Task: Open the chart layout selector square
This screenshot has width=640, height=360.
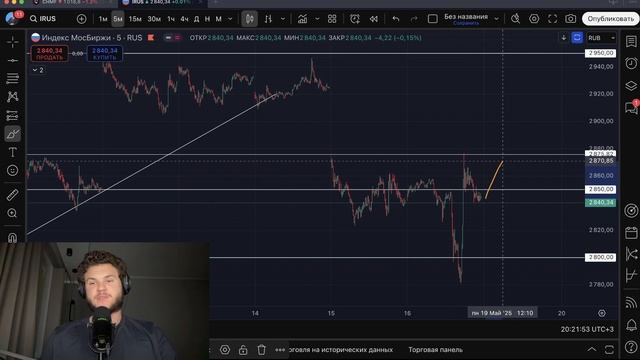Action: pos(433,19)
